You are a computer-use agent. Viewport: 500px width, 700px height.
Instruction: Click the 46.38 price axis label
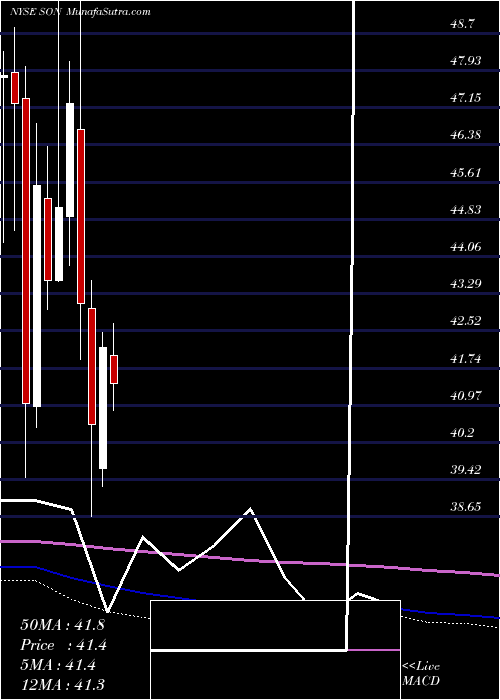466,135
